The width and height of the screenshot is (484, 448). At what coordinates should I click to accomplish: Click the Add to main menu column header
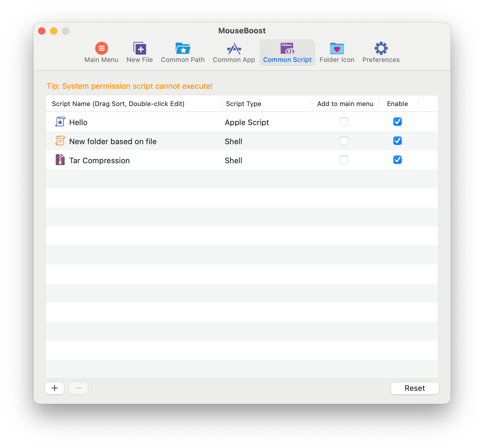[345, 104]
